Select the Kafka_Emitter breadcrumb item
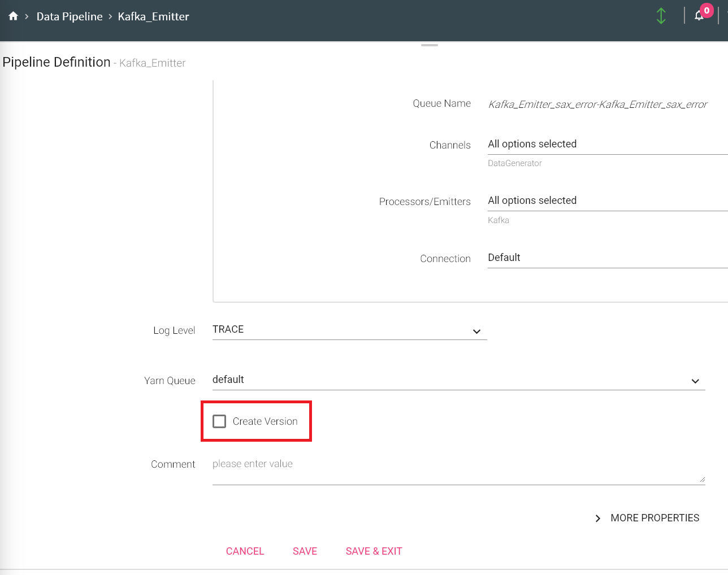The height and width of the screenshot is (575, 728). click(x=153, y=16)
